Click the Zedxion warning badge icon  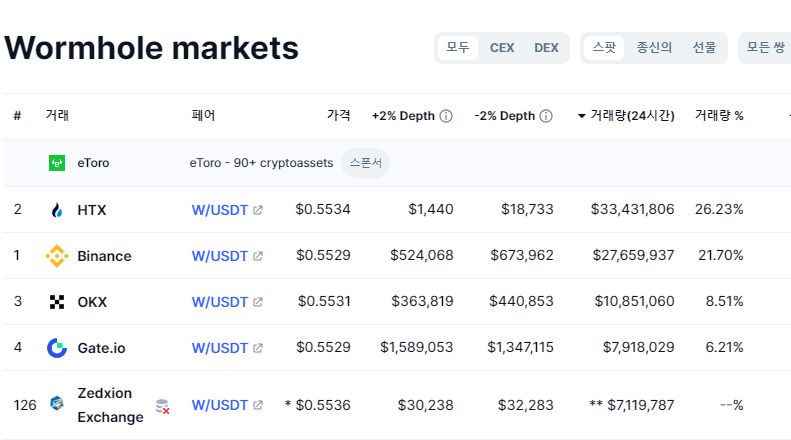[x=162, y=406]
